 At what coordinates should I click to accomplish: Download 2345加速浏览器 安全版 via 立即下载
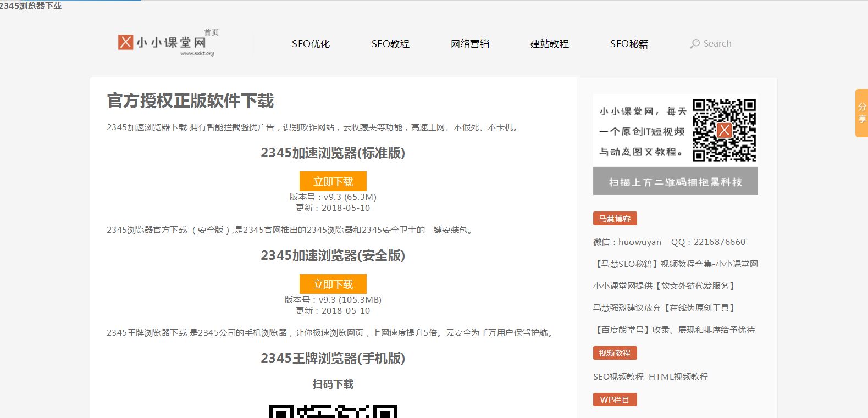pos(333,284)
